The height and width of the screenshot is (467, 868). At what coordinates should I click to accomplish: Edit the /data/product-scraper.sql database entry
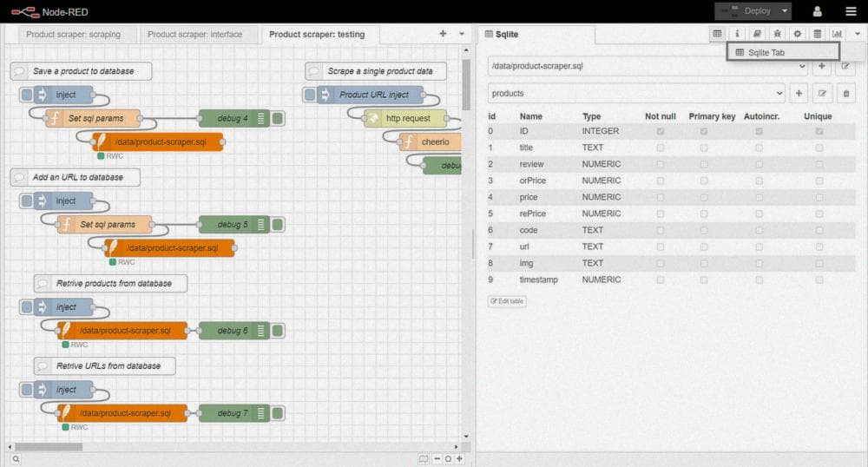(845, 66)
